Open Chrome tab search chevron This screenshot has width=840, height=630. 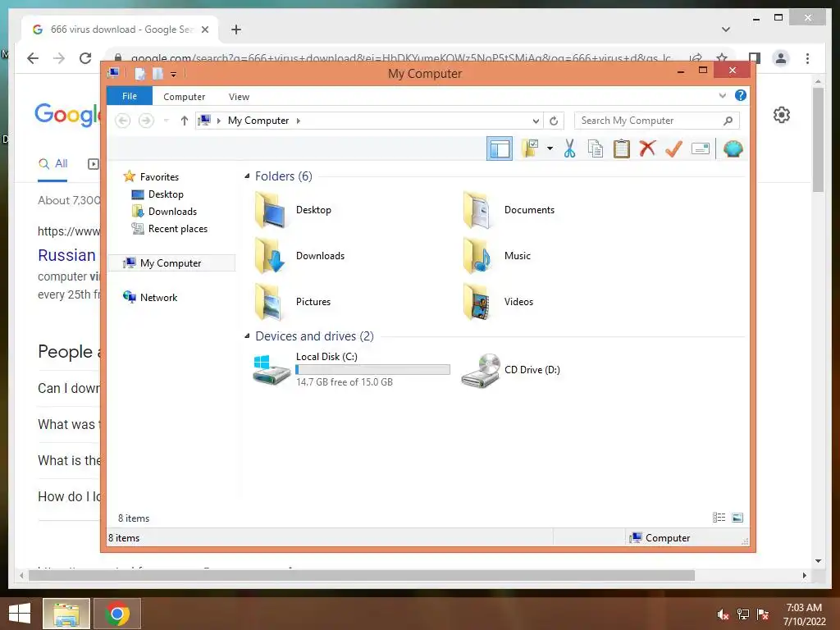click(x=726, y=29)
